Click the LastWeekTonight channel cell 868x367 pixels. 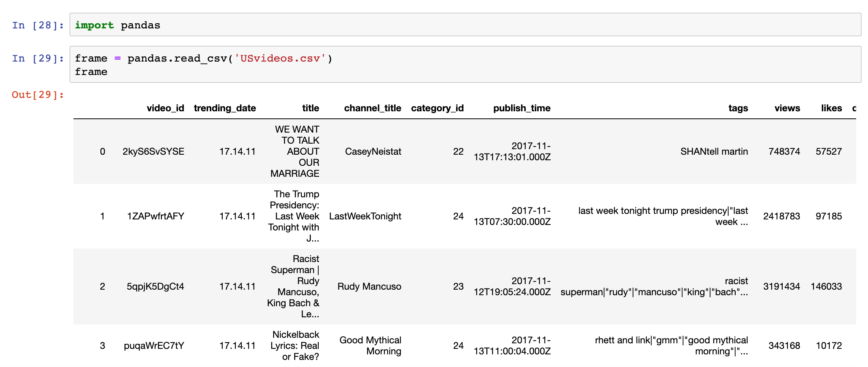[x=365, y=216]
